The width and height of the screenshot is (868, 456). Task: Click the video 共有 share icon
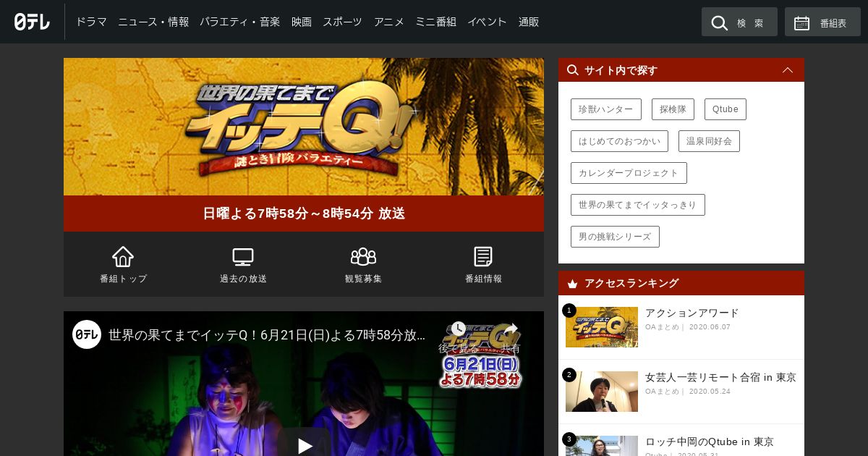pos(511,330)
